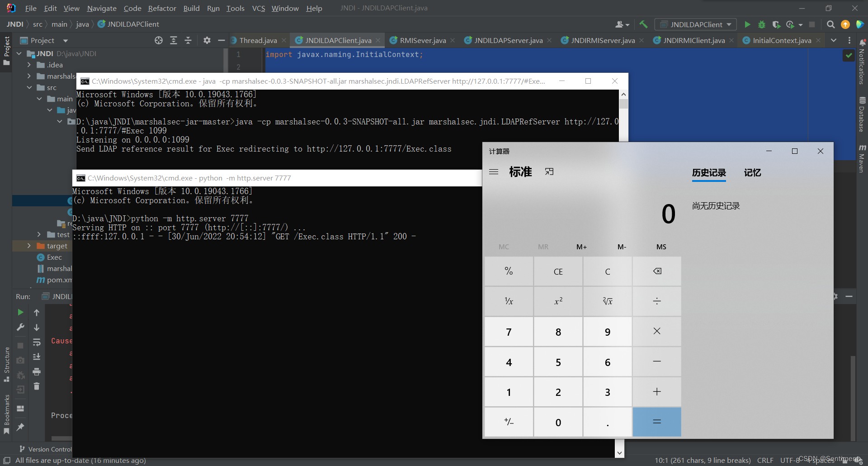This screenshot has width=868, height=466.
Task: Print the Run console output
Action: point(37,371)
